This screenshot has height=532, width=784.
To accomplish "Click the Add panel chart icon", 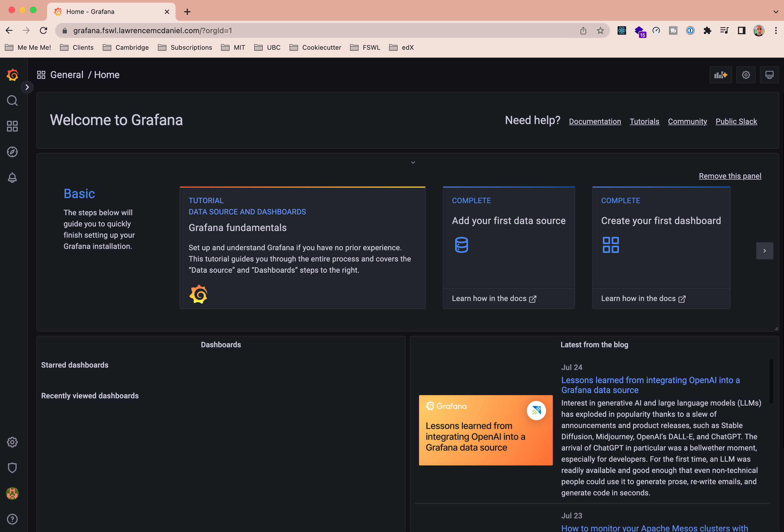I will tap(721, 75).
